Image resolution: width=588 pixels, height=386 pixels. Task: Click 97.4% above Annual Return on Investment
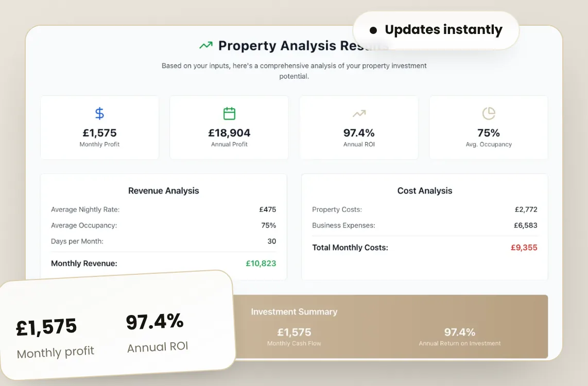click(x=460, y=332)
